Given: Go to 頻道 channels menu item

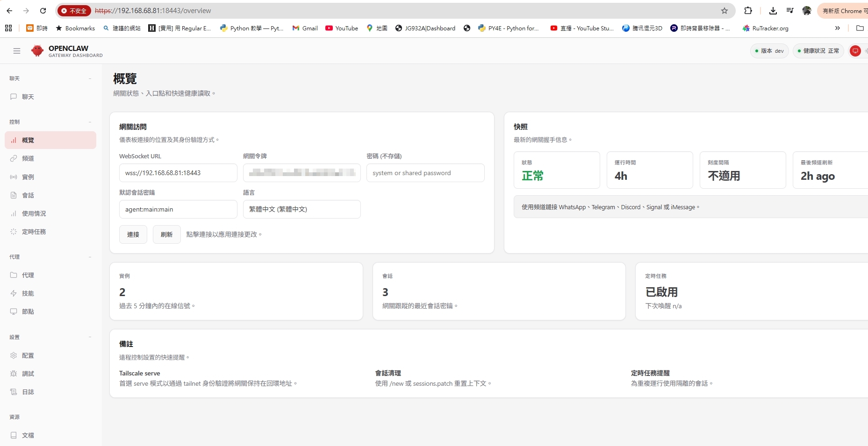Looking at the screenshot, I should click(28, 158).
